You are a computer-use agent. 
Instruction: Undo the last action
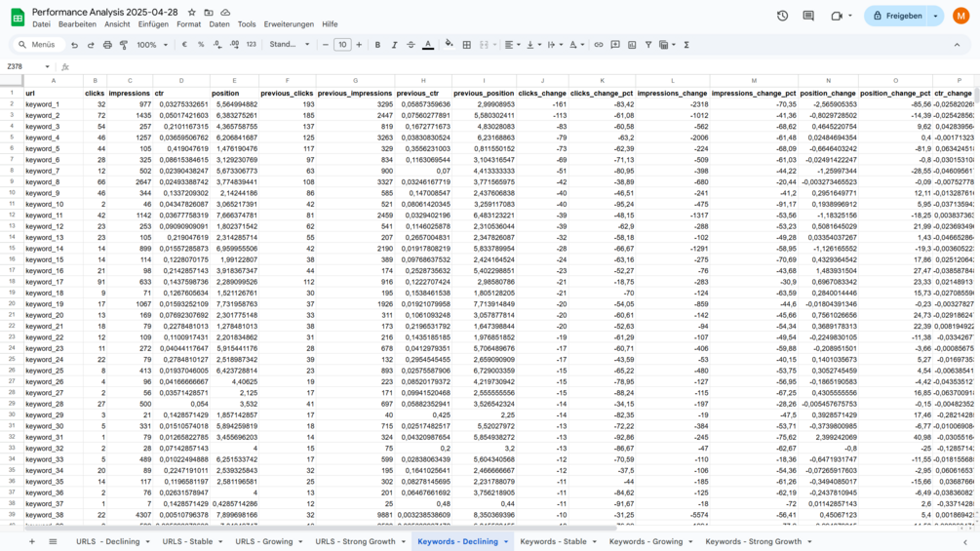(x=74, y=45)
